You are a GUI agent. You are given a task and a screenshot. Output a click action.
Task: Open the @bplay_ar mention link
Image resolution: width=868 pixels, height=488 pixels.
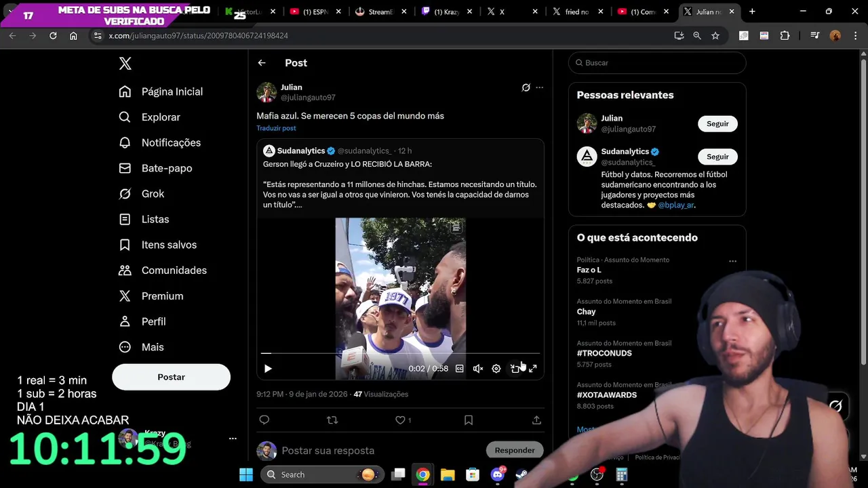(x=675, y=205)
